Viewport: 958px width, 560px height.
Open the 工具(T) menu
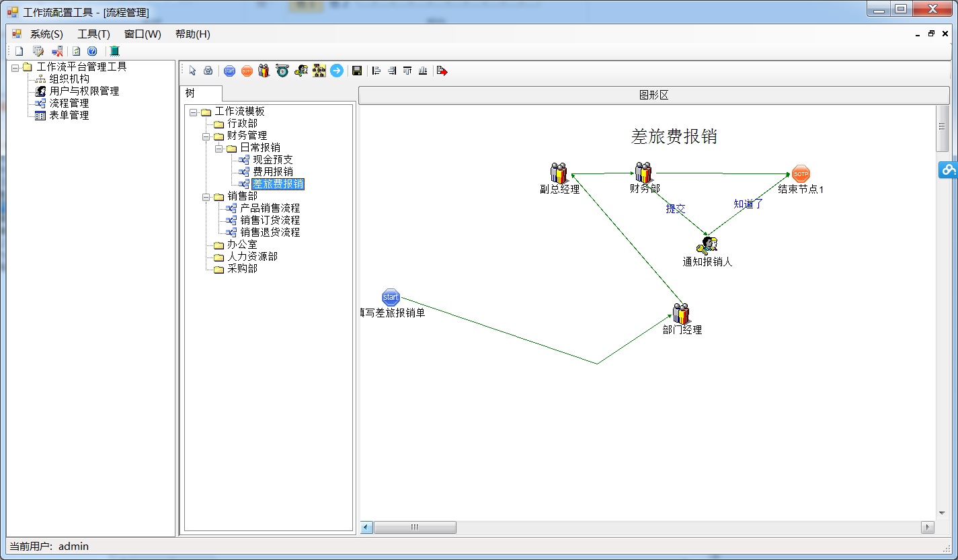pyautogui.click(x=93, y=34)
